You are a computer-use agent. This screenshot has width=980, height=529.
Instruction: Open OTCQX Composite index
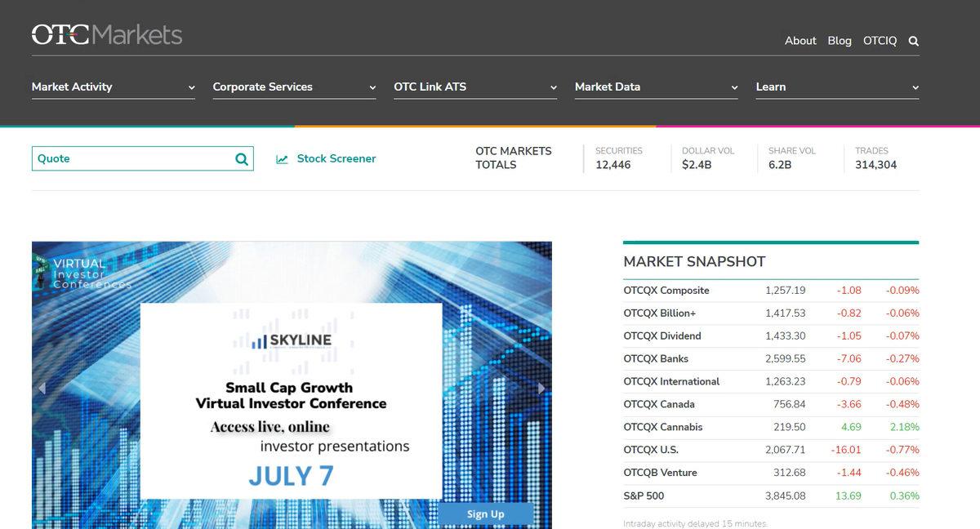click(666, 291)
